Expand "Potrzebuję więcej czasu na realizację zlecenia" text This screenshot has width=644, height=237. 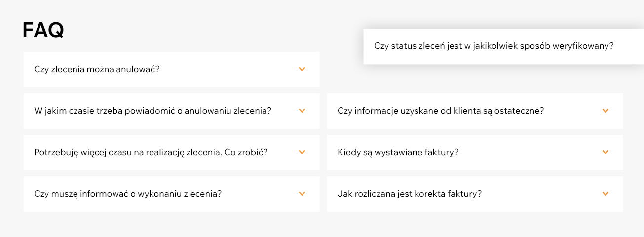tap(151, 152)
